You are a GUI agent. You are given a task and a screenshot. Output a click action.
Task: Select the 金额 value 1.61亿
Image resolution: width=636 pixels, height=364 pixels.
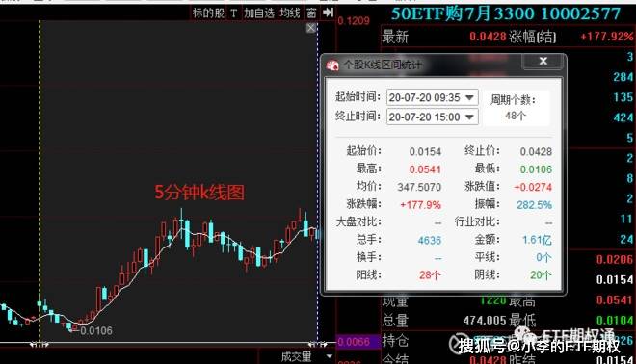pos(537,240)
